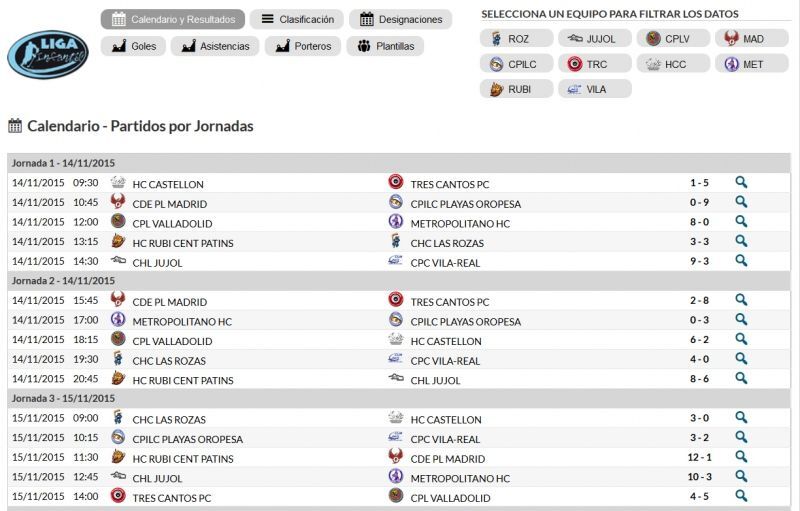The height and width of the screenshot is (511, 800).
Task: Click the Tres Cantos PC crest in first match
Action: point(395,183)
